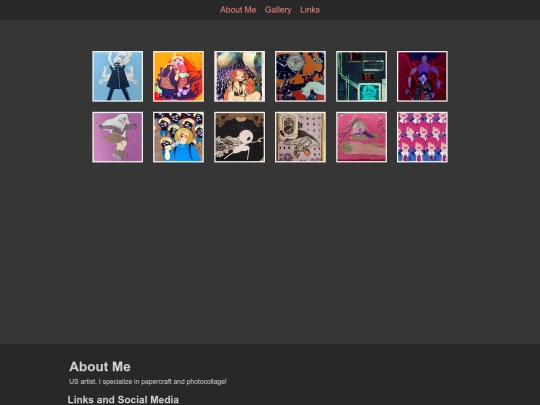Open the Links navigation link
The height and width of the screenshot is (405, 540).
310,10
